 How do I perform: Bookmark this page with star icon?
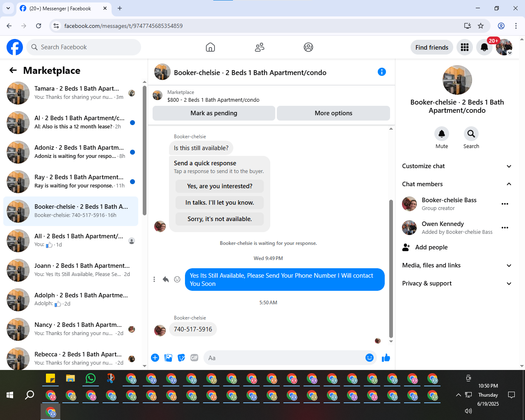[x=481, y=26]
